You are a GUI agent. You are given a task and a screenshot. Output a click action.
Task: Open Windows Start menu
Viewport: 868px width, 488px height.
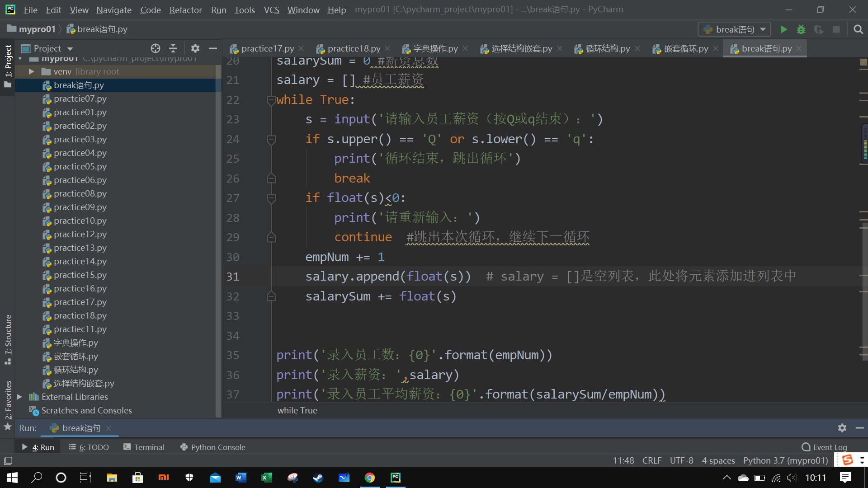(x=12, y=478)
